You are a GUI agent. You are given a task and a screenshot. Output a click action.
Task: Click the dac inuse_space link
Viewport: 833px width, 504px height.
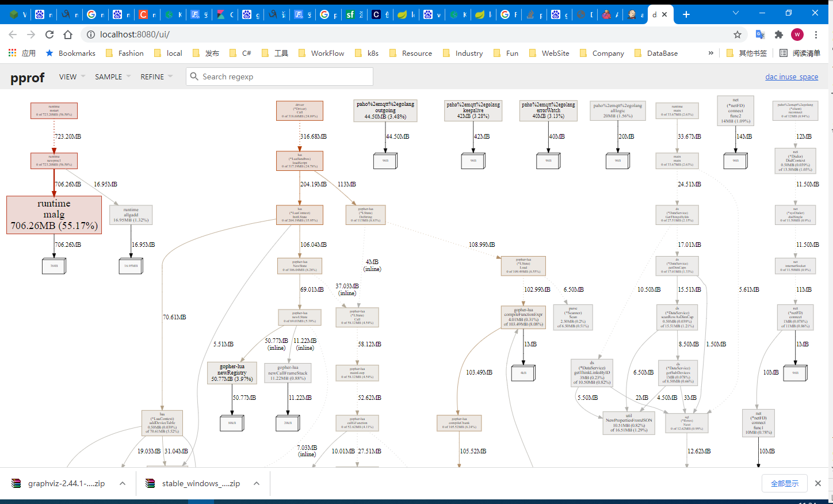point(791,77)
